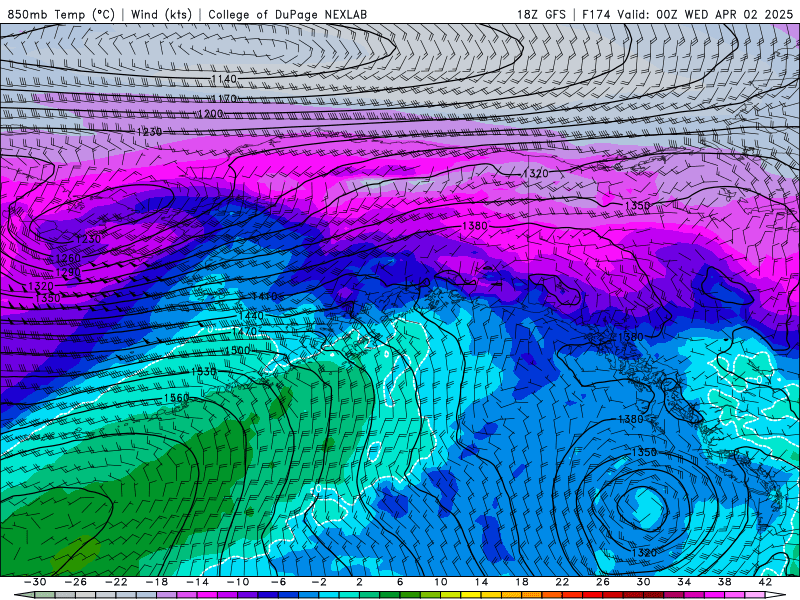Click the positive 18 colorbar scale label
Screen dimensions: 800x600
(521, 582)
